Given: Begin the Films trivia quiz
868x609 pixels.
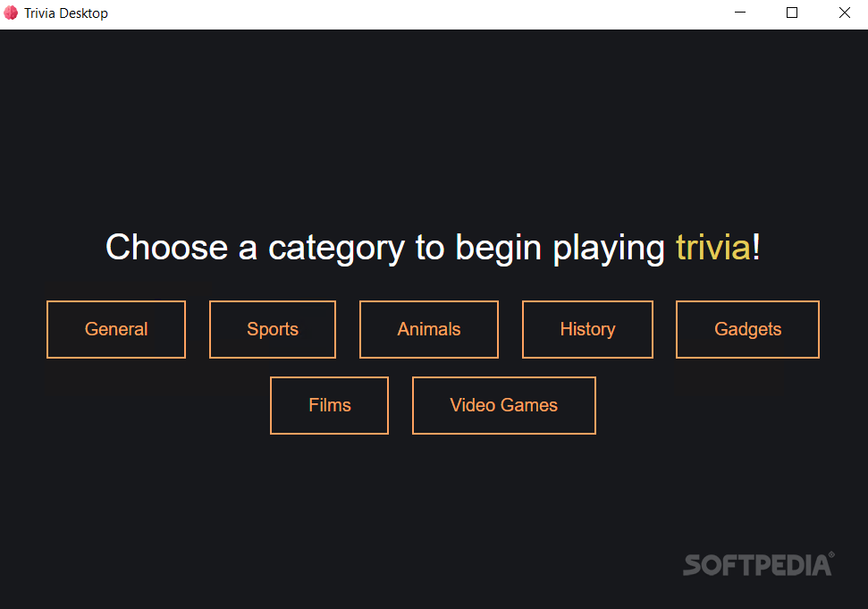Looking at the screenshot, I should (329, 405).
